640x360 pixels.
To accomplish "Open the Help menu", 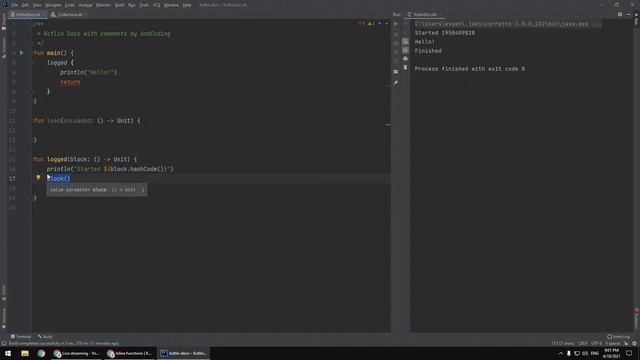I will click(x=187, y=5).
